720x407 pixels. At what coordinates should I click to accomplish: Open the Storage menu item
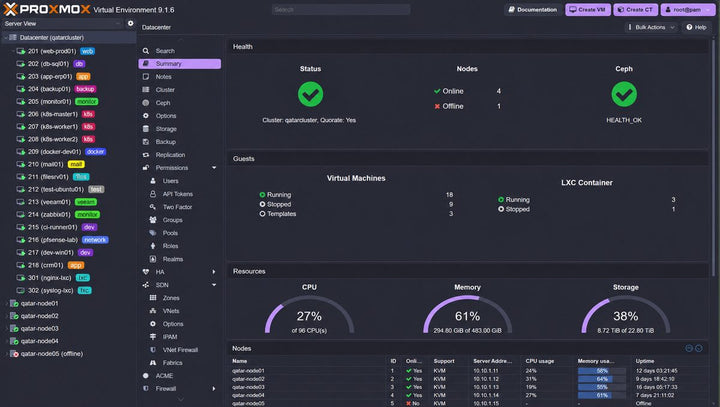point(180,129)
